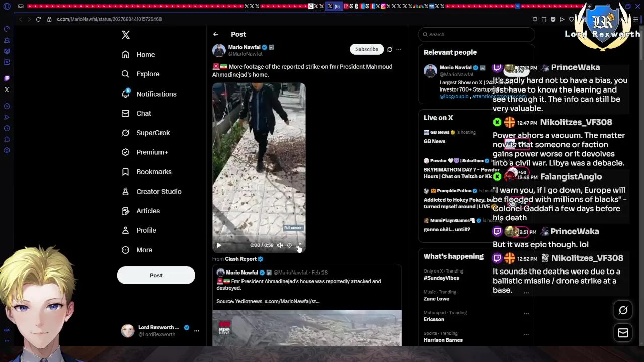The height and width of the screenshot is (362, 644).
Task: Open the MEHR News video thumbnail
Action: 307,328
